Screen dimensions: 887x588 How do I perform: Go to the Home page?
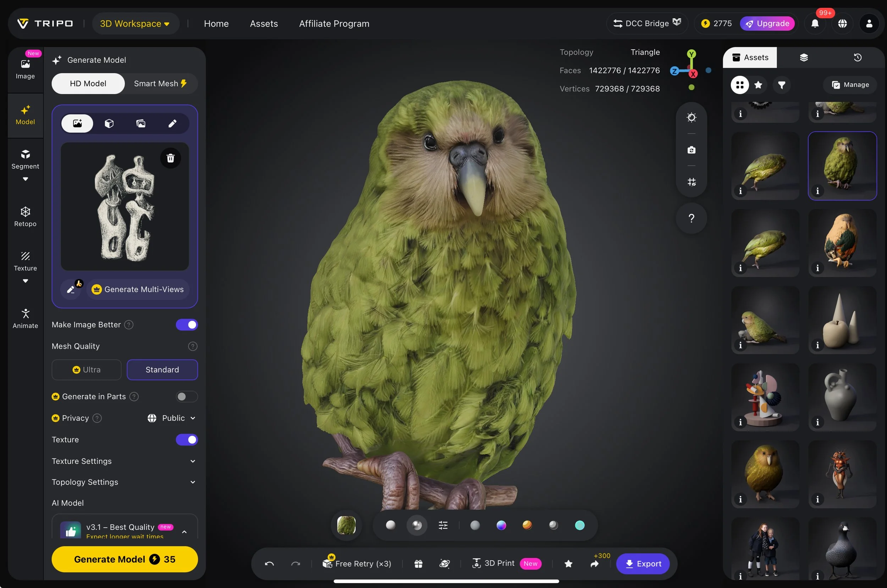[216, 24]
